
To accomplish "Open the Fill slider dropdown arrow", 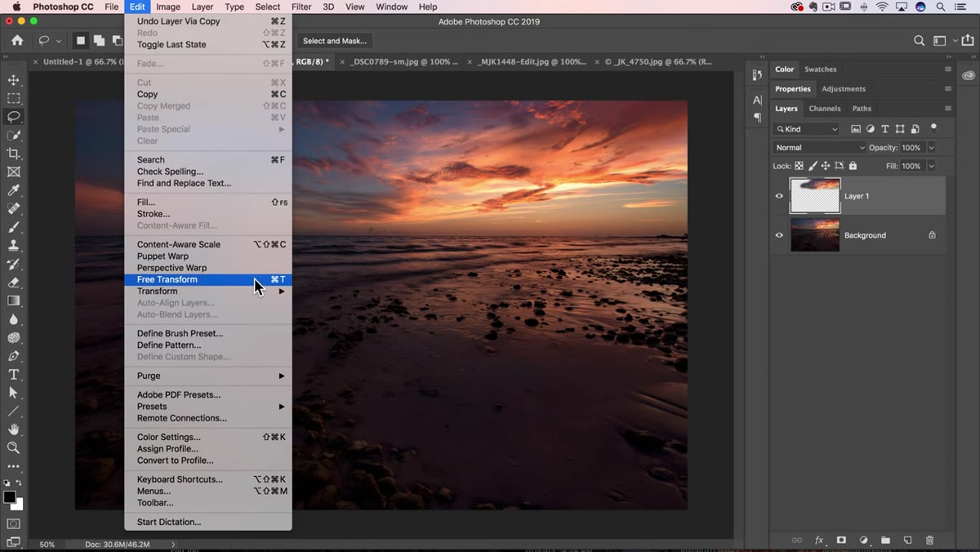I will (931, 166).
